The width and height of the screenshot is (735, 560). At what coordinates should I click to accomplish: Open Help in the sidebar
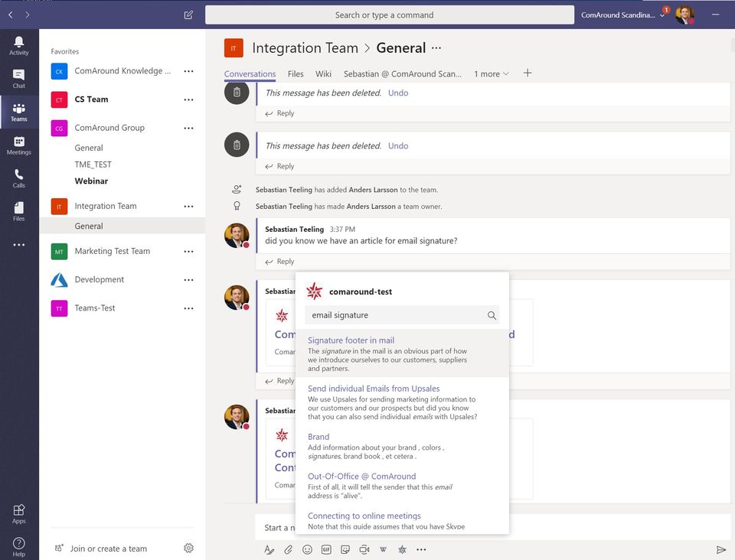click(x=18, y=547)
